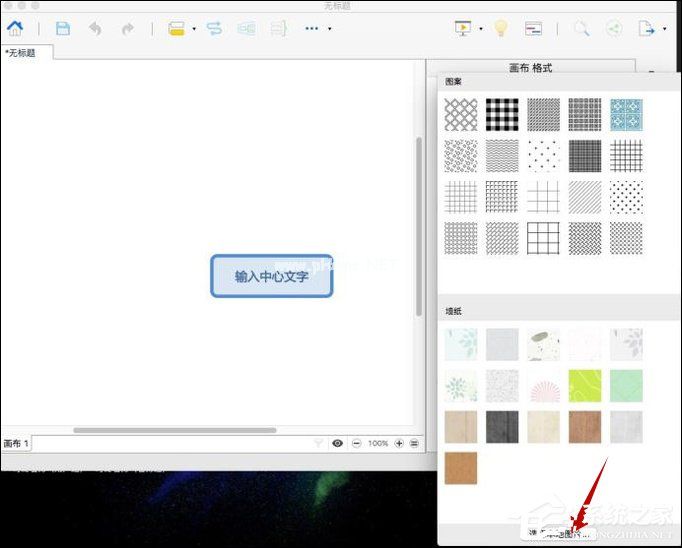
Task: Choose the bright green wallpaper swatch
Action: [x=585, y=385]
